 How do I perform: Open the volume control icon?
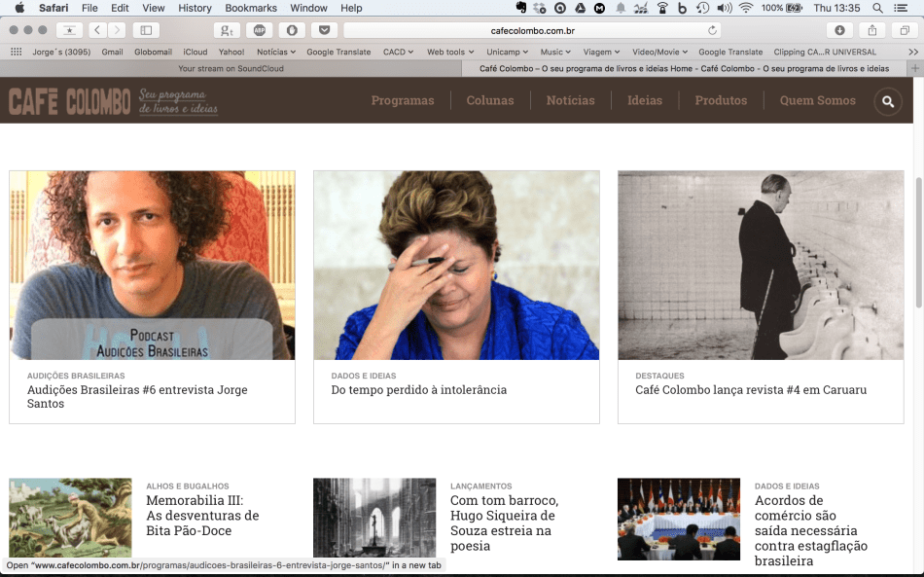click(x=726, y=8)
